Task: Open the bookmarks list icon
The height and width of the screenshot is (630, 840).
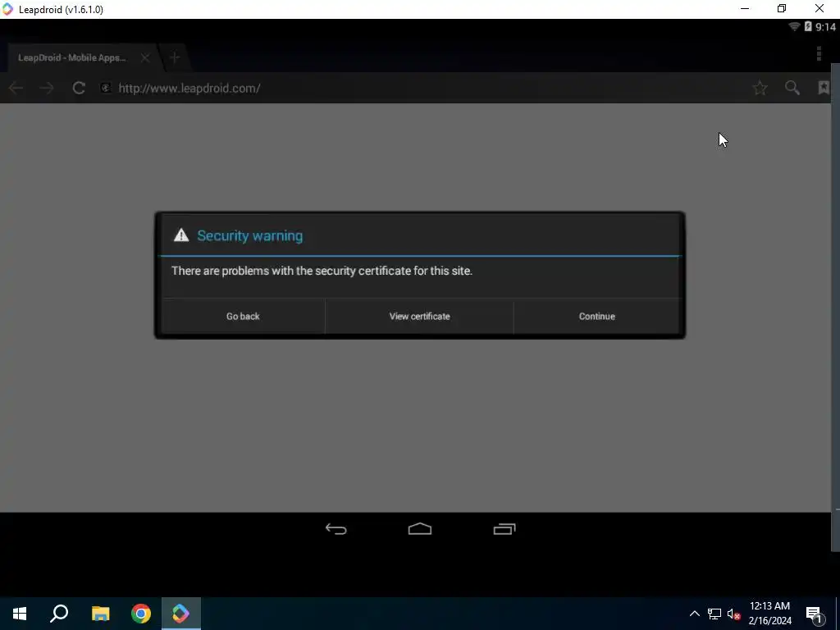Action: coord(824,88)
